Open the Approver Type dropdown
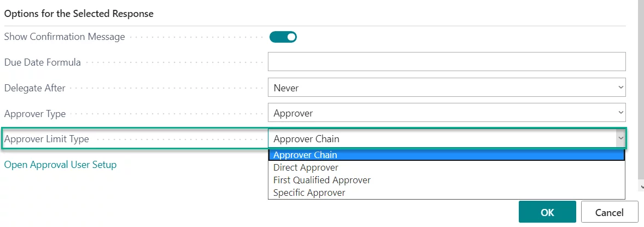The width and height of the screenshot is (644, 227). point(446,113)
